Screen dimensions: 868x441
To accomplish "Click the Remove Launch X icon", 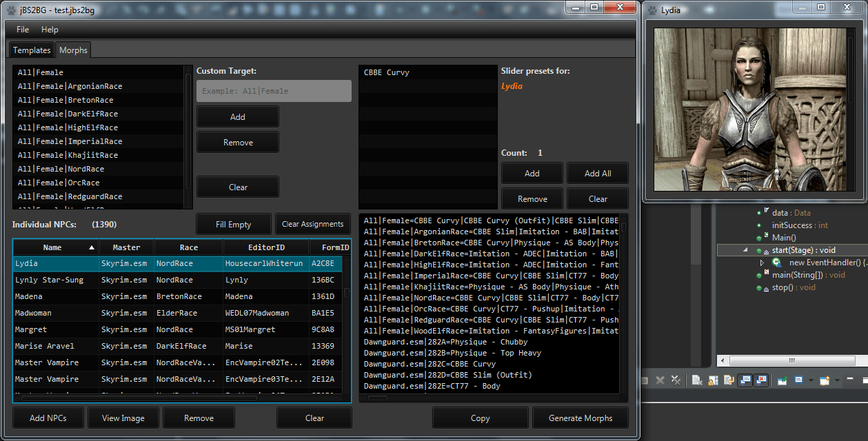I will pos(660,380).
